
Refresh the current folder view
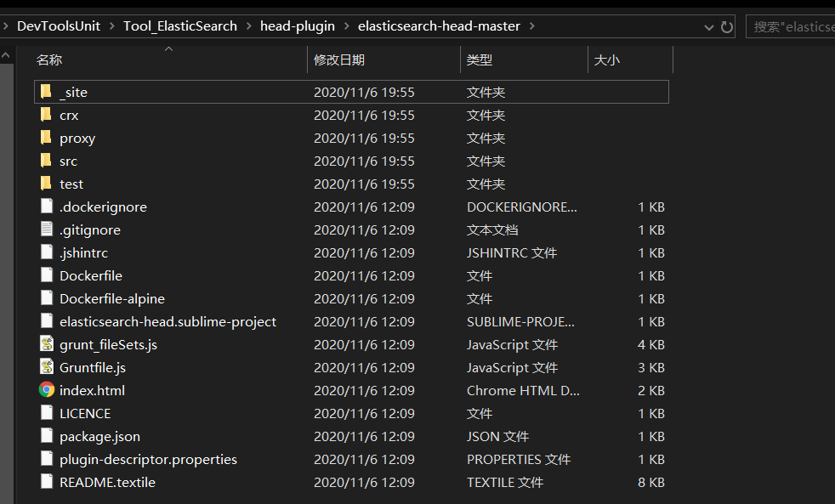click(x=726, y=26)
